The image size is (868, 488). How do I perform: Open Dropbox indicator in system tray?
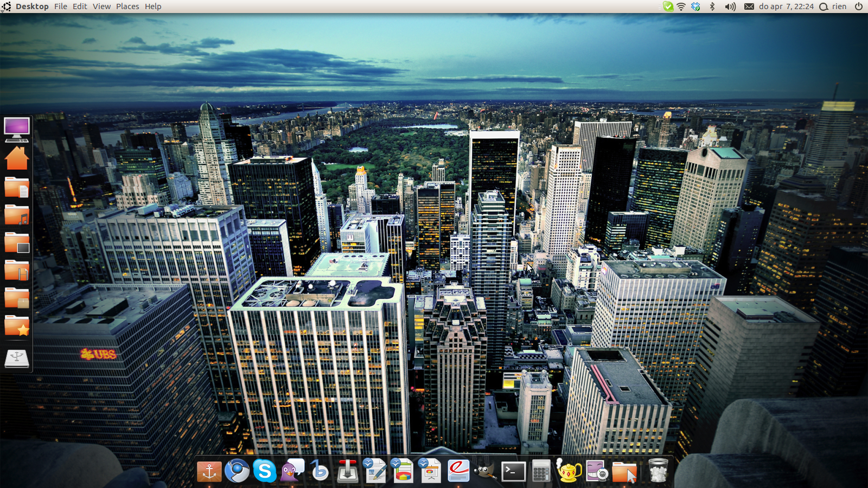click(x=695, y=7)
